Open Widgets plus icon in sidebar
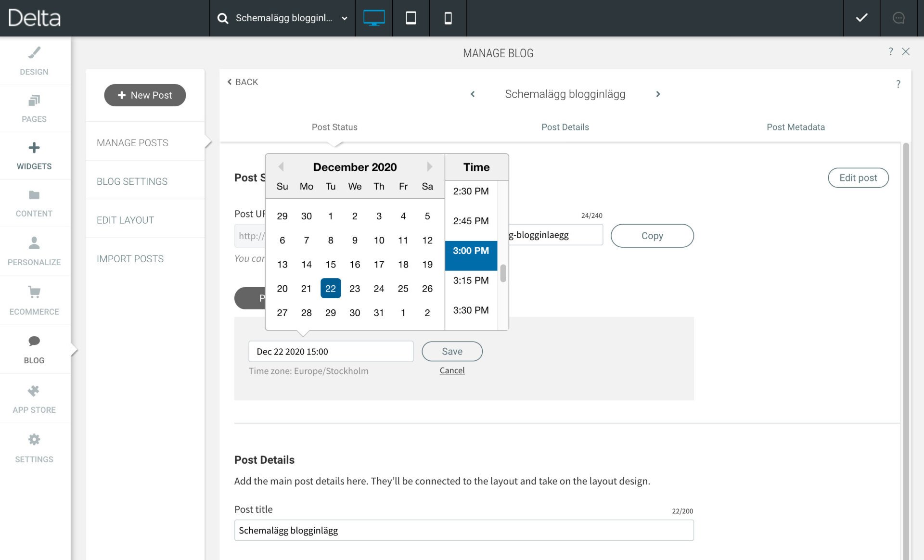924x560 pixels. coord(34,148)
